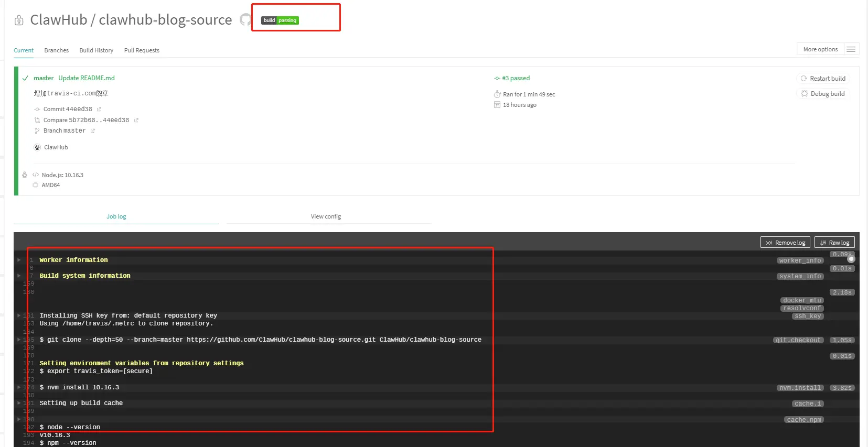This screenshot has height=447, width=868.
Task: Click the restart icon in Restart build
Action: point(803,79)
